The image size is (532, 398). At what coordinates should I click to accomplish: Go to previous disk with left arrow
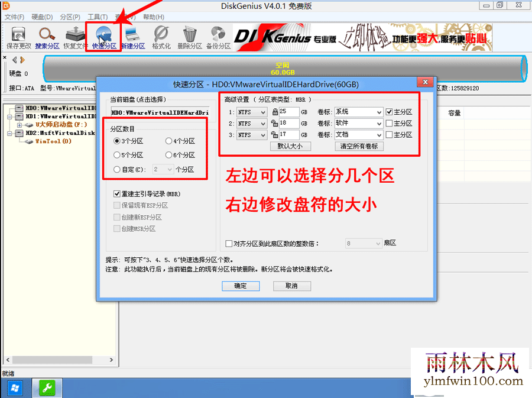pos(14,60)
